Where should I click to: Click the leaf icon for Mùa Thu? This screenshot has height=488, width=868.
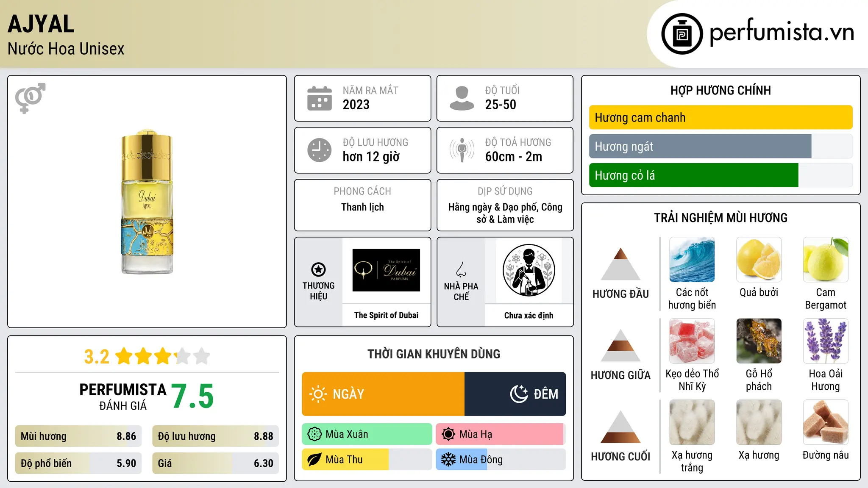[x=314, y=460]
